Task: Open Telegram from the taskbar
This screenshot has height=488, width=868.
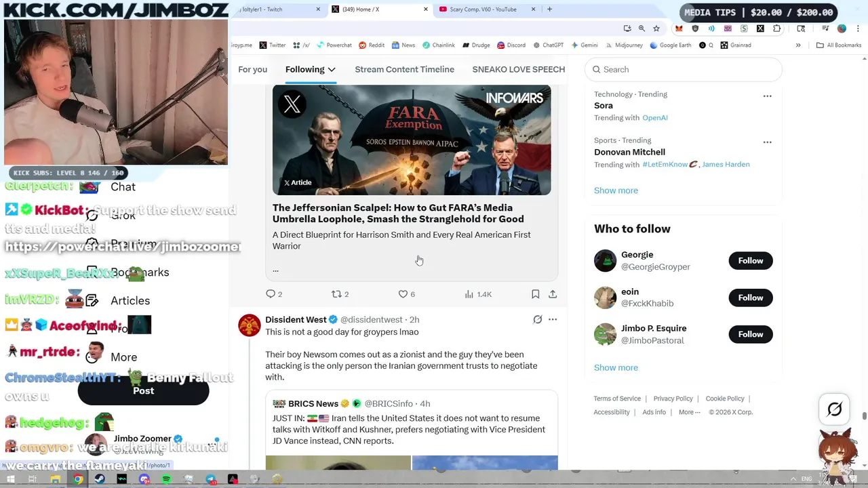Action: 211,479
